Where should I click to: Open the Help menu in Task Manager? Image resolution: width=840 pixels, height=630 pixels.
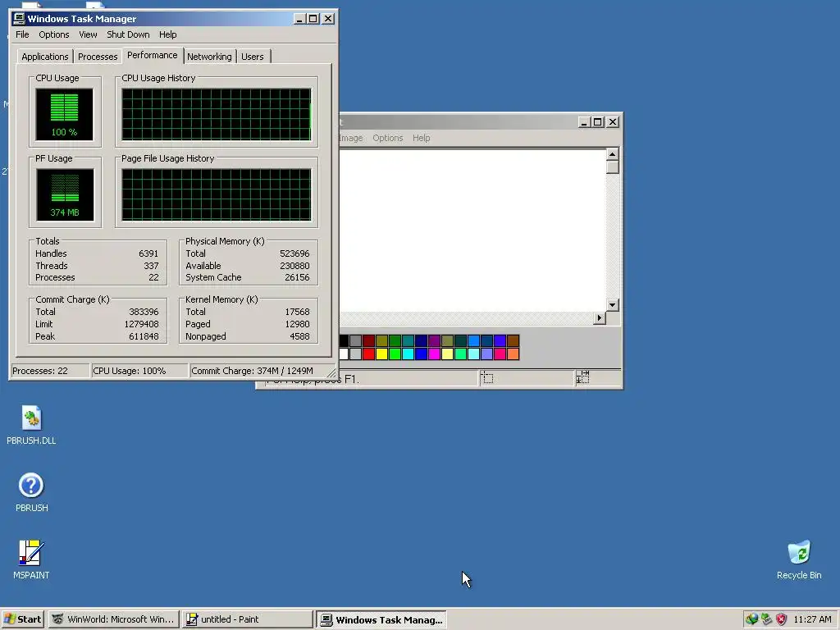(x=167, y=34)
